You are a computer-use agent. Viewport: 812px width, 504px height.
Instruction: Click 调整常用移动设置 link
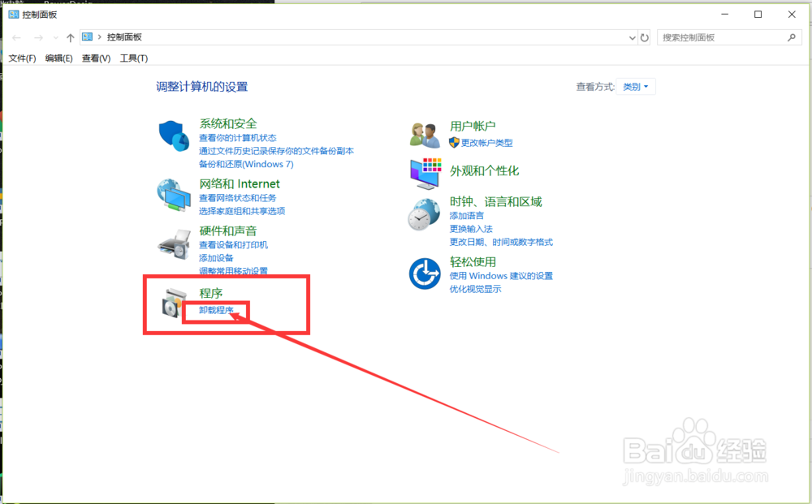[x=234, y=270]
